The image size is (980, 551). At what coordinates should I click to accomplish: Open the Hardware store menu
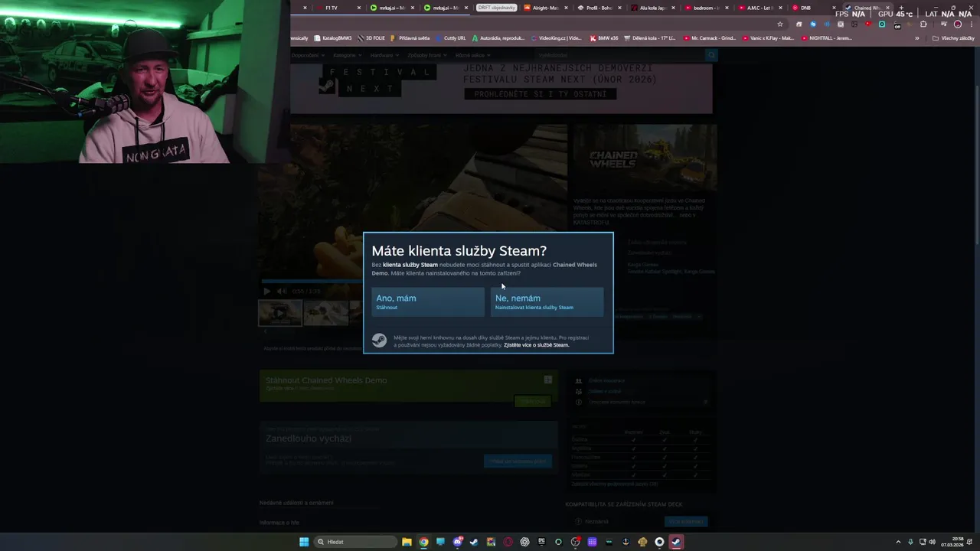coord(384,55)
